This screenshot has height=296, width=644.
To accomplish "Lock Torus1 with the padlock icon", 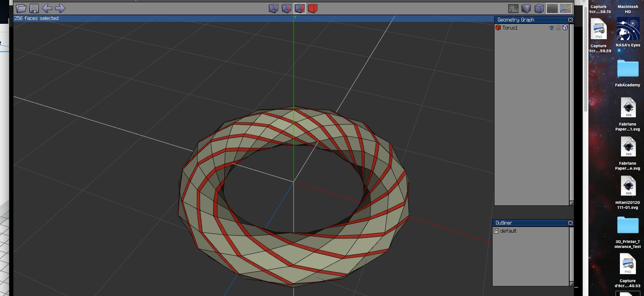I will [x=559, y=28].
